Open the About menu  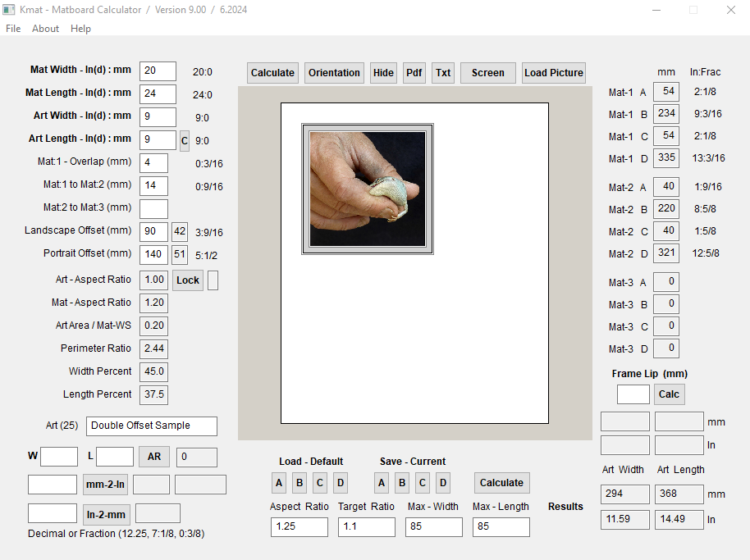click(x=45, y=29)
